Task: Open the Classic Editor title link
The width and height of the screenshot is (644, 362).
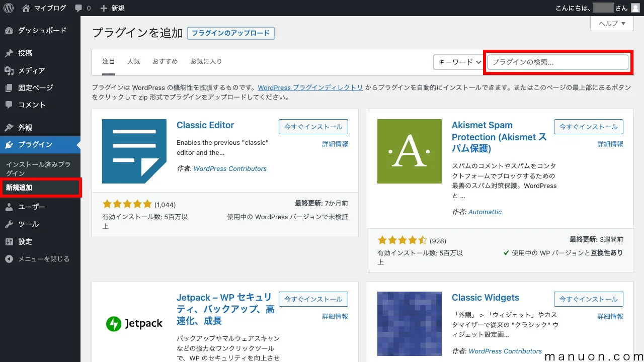Action: click(x=205, y=125)
